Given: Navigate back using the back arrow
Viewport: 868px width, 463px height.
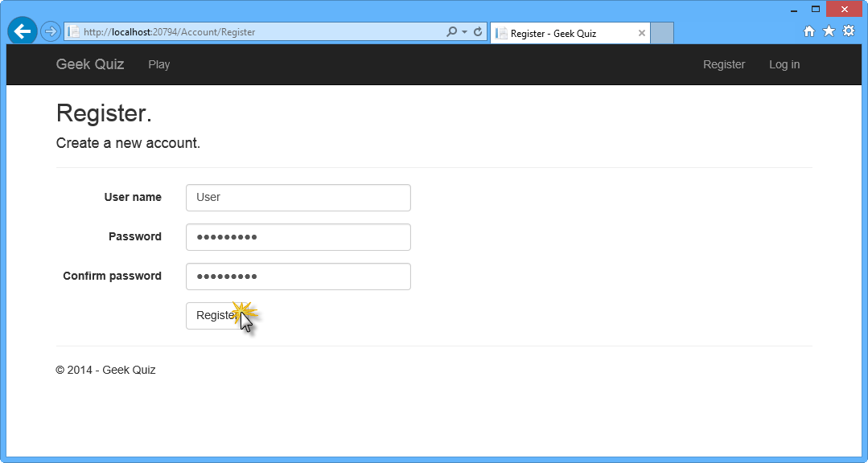Looking at the screenshot, I should [x=22, y=31].
